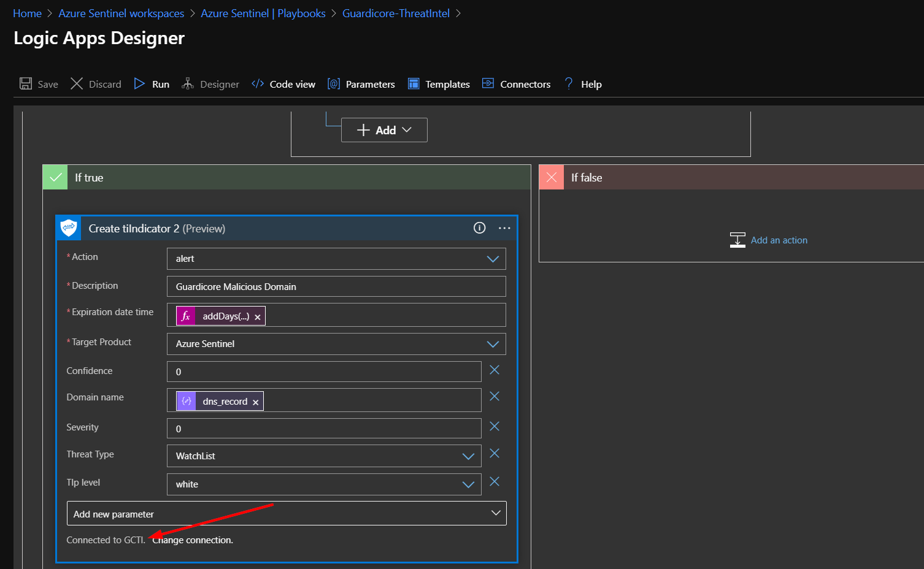The image size is (924, 569).
Task: Open Azure Sentinel workspaces breadcrumb
Action: 121,13
